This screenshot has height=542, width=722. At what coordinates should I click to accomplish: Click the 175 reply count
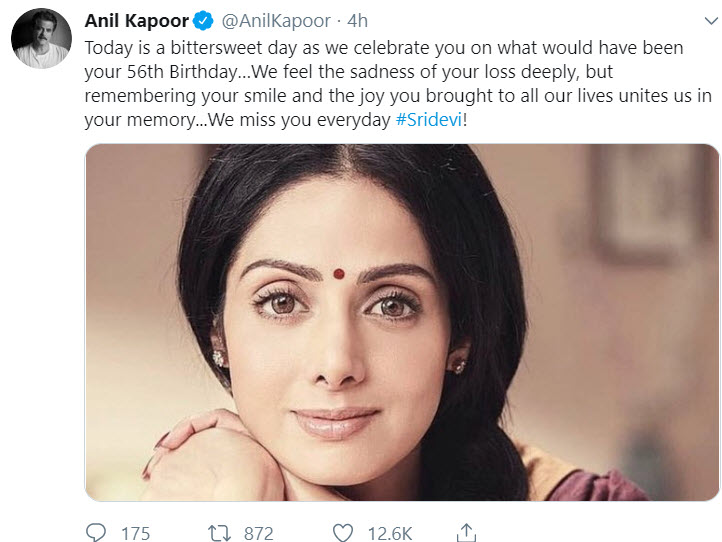coord(135,532)
